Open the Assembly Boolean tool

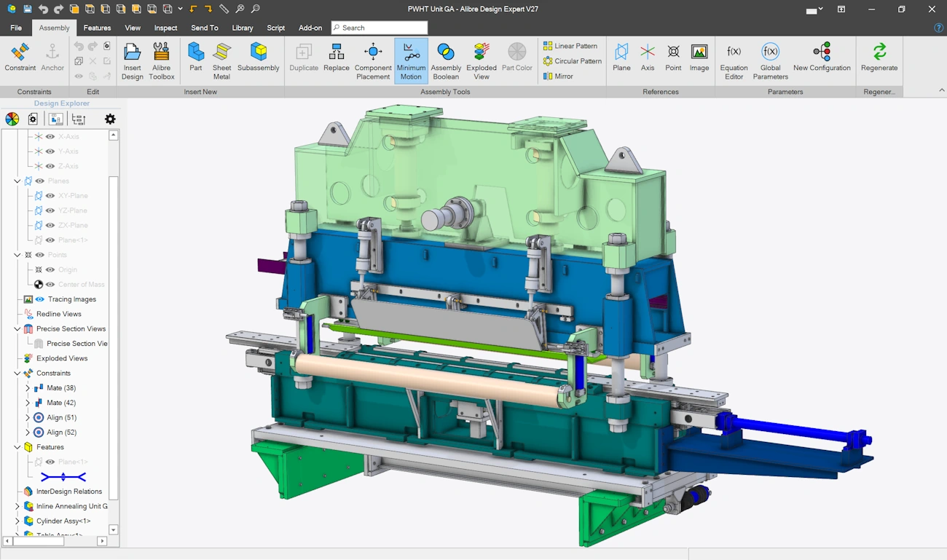[x=446, y=61]
